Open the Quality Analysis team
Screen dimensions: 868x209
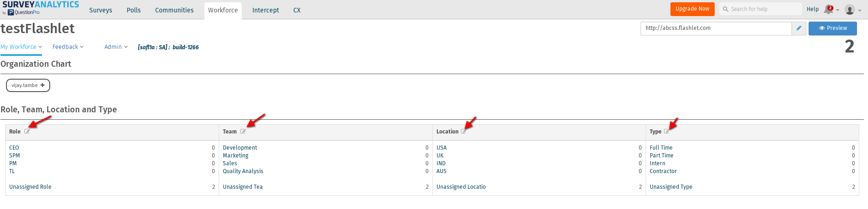243,171
